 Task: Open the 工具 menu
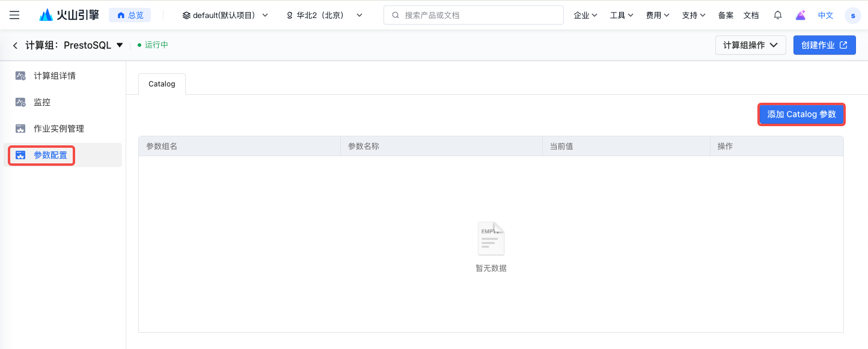tap(622, 15)
